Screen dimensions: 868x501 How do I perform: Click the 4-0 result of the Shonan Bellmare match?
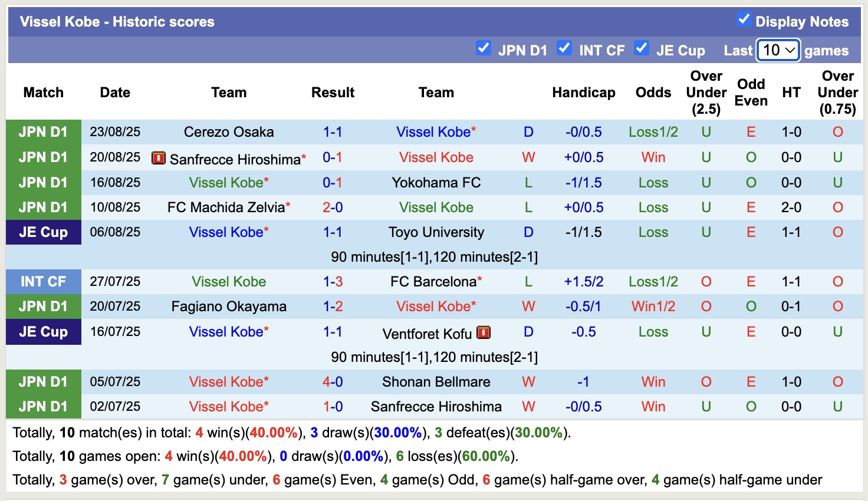point(333,382)
